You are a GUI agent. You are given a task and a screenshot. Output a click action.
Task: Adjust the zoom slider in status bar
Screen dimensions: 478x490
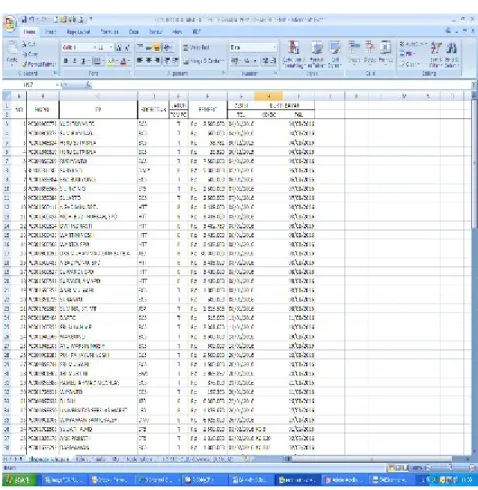coord(449,468)
